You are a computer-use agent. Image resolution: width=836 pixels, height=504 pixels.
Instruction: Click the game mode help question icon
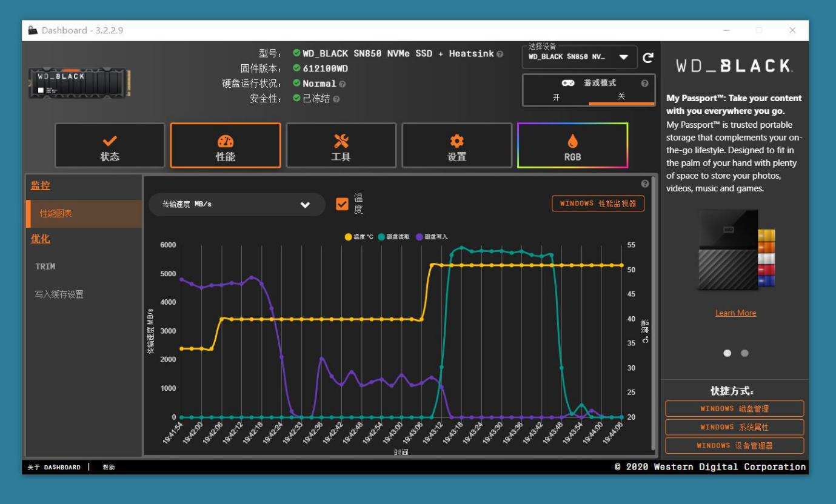tap(644, 84)
